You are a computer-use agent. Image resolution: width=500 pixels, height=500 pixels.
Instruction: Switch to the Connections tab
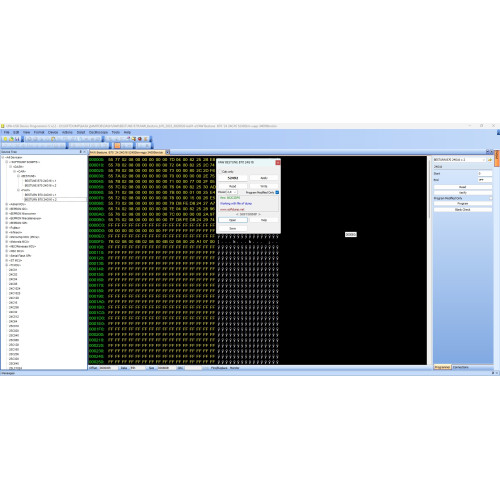(461, 367)
